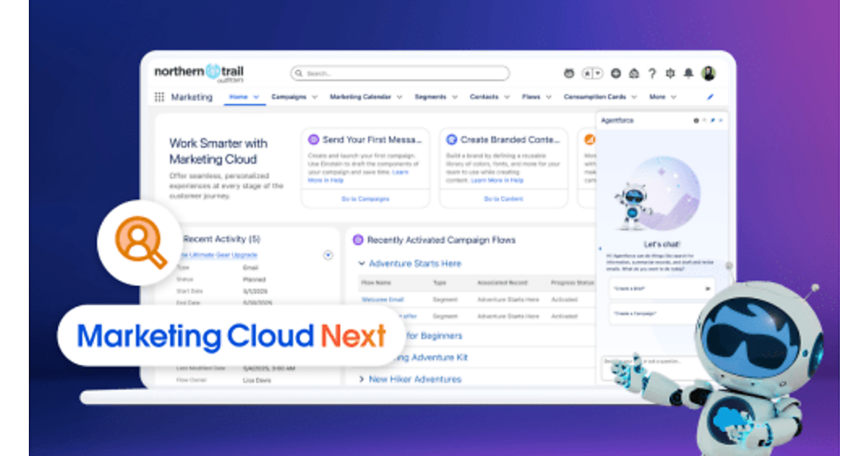Click the arrow on 'Create a Brief' suggestion
The height and width of the screenshot is (456, 868).
pyautogui.click(x=707, y=288)
